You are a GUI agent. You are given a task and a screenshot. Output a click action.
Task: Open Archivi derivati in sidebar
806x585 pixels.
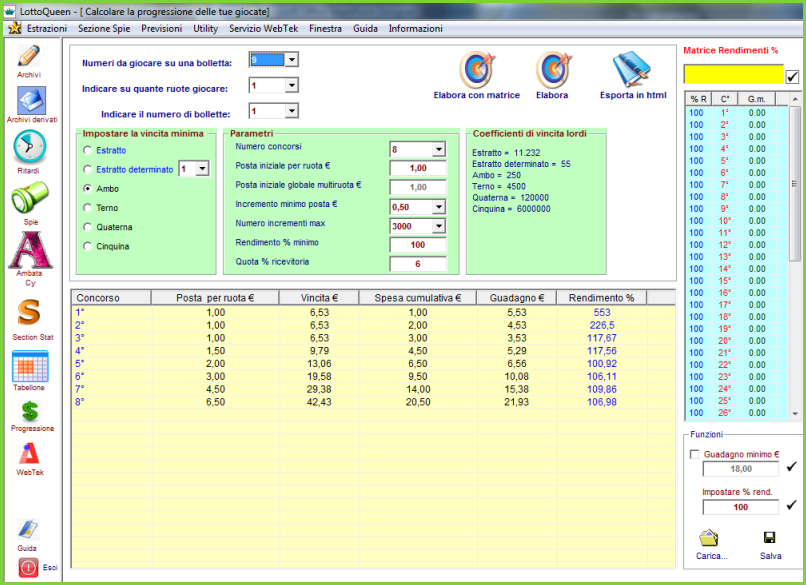tap(31, 100)
